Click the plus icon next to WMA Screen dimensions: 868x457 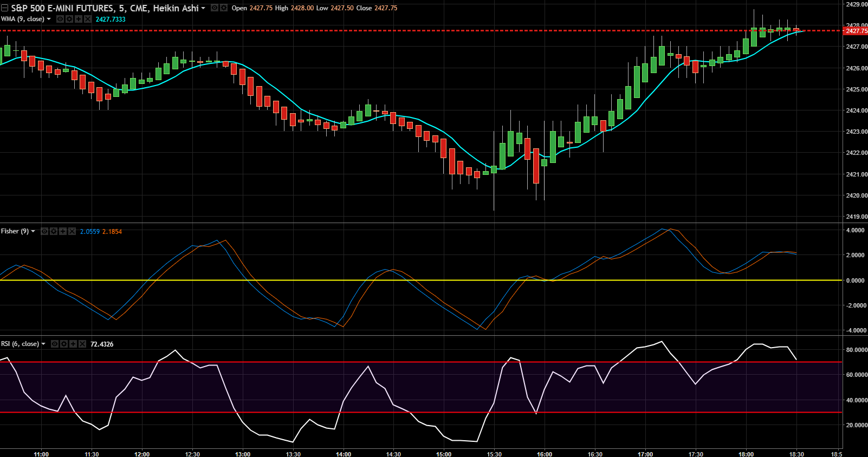[x=78, y=19]
